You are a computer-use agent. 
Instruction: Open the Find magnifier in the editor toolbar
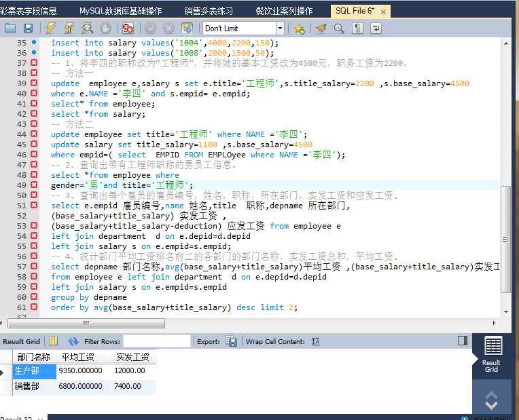pos(339,28)
